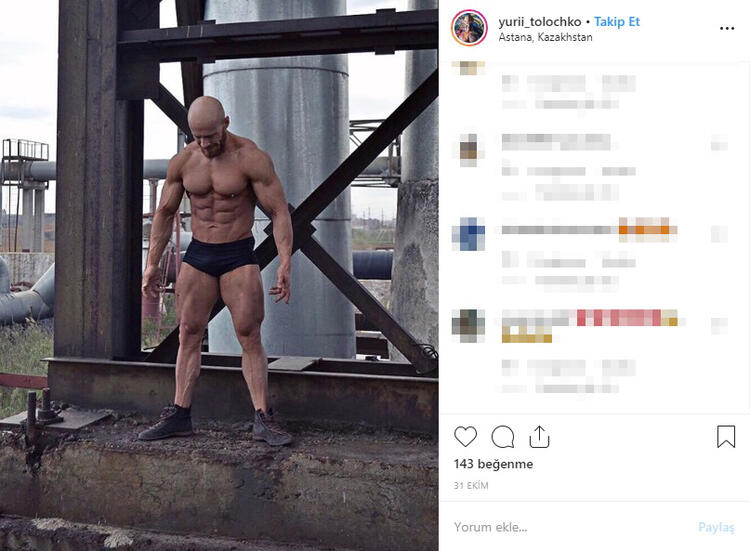Open the Astana, Kazakhstan location link

[x=545, y=37]
